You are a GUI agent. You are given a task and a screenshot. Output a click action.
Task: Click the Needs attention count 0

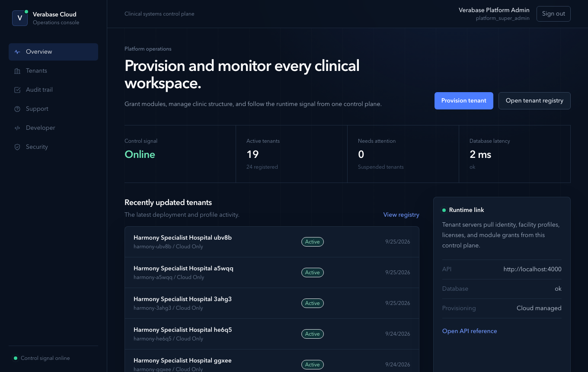(361, 154)
